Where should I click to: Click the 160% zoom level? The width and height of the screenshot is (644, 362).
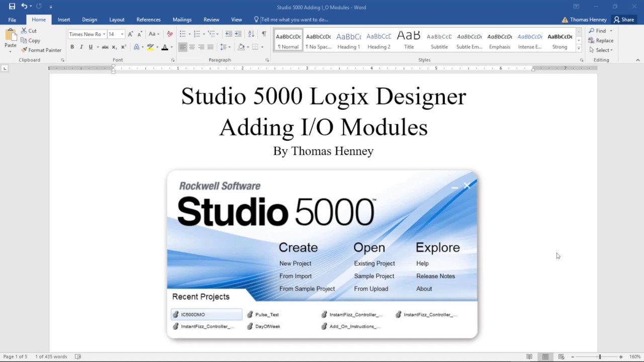[x=634, y=356]
